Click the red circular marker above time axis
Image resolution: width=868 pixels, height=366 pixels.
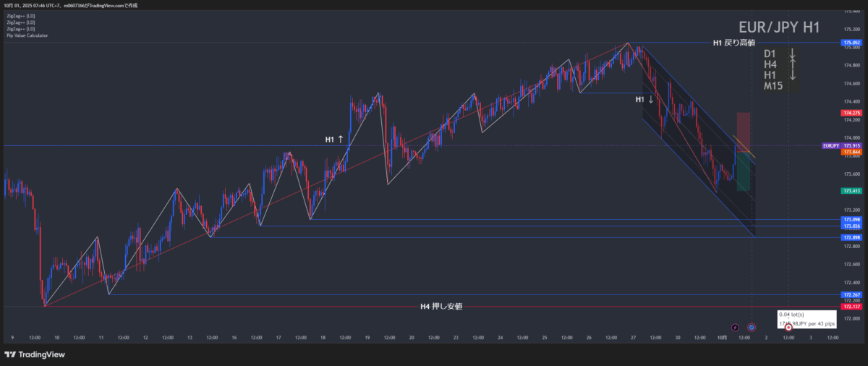click(x=788, y=328)
